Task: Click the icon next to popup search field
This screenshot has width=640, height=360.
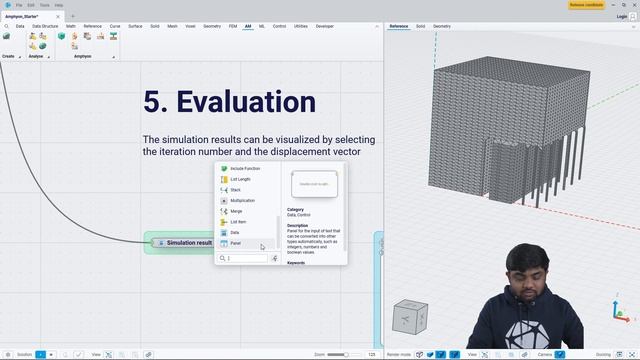Action: (x=275, y=258)
